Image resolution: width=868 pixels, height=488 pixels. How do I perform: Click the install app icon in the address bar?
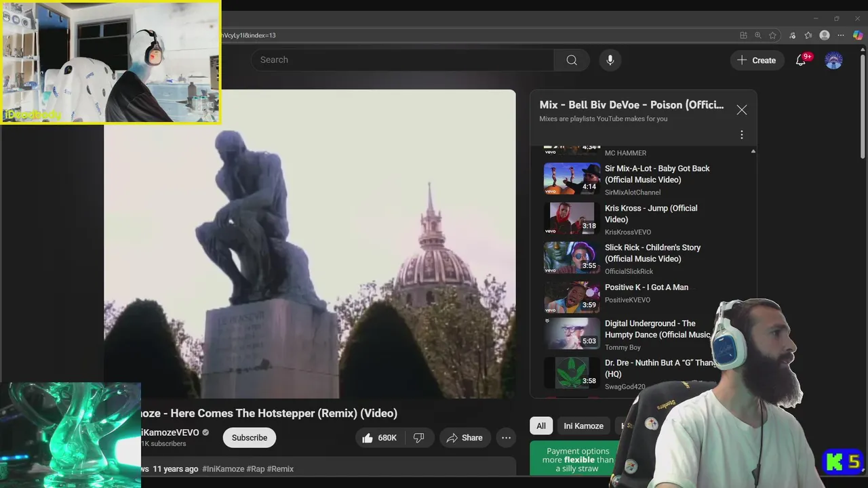point(744,35)
